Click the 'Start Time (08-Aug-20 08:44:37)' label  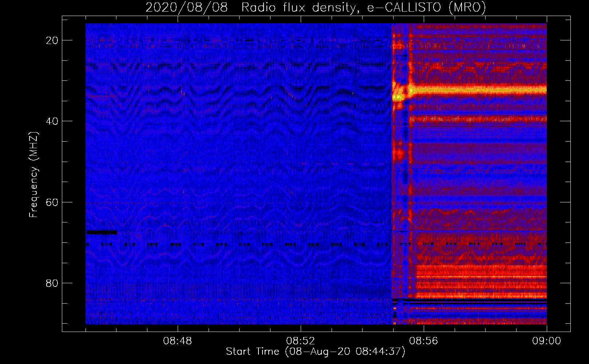coord(316,352)
